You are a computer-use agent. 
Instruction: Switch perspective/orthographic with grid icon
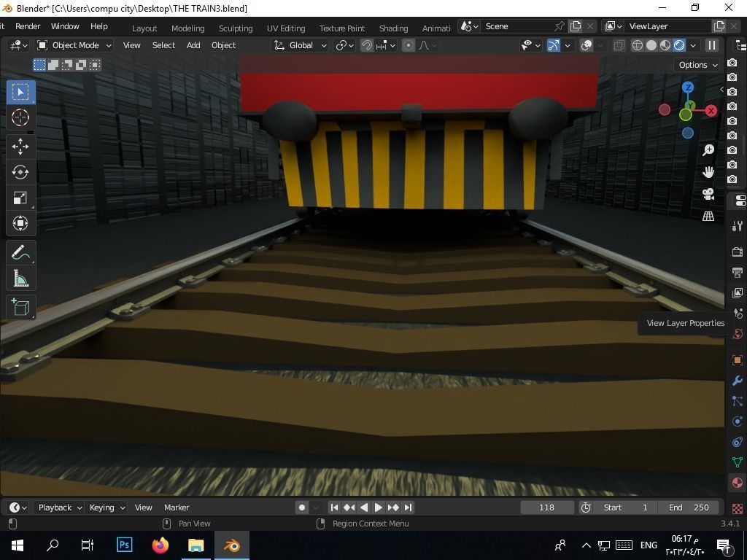(x=708, y=216)
